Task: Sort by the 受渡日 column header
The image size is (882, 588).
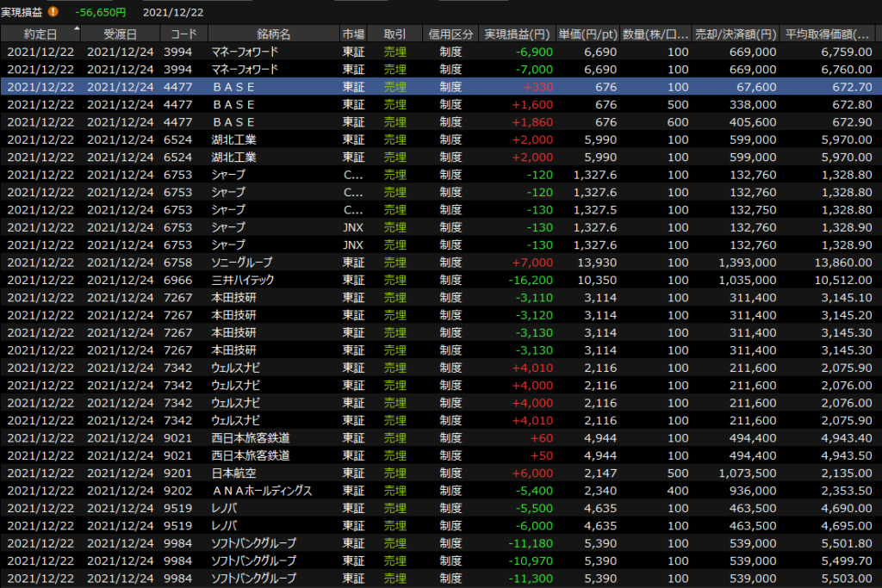Action: (120, 34)
